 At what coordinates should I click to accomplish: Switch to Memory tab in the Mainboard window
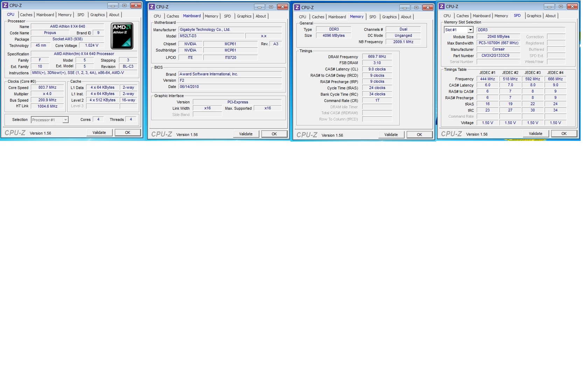coord(211,16)
